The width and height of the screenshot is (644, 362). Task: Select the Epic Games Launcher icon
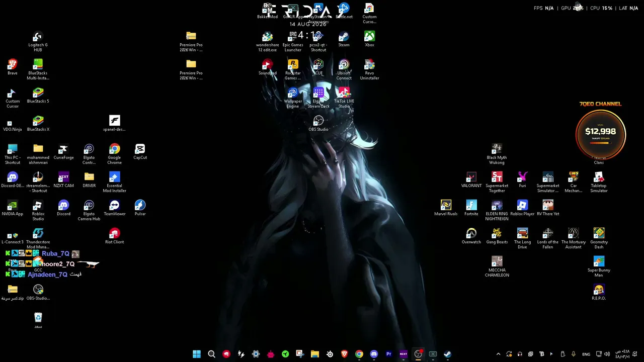293,42
